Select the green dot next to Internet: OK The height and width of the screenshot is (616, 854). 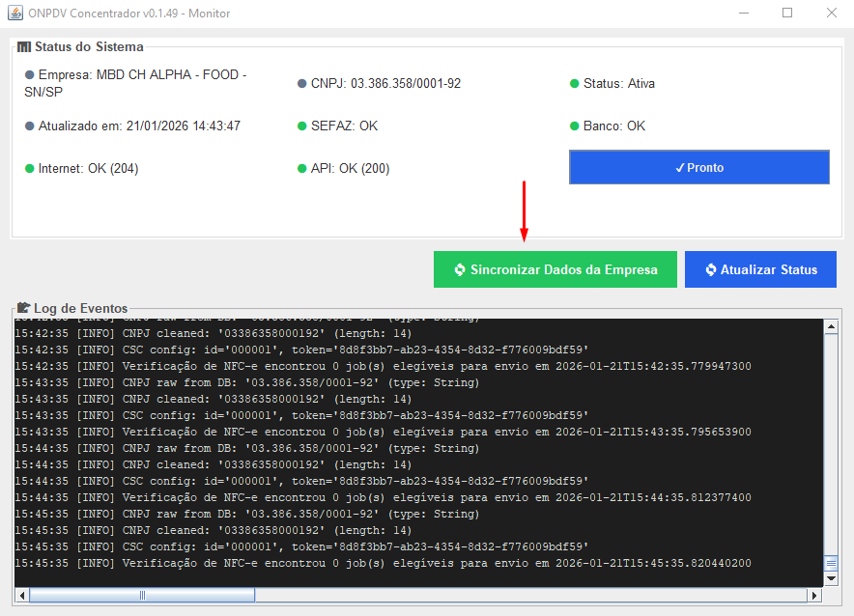pos(30,169)
